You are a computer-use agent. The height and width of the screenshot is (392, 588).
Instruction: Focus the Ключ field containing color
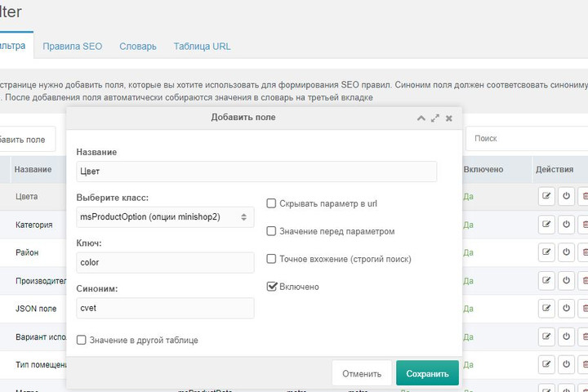click(165, 262)
